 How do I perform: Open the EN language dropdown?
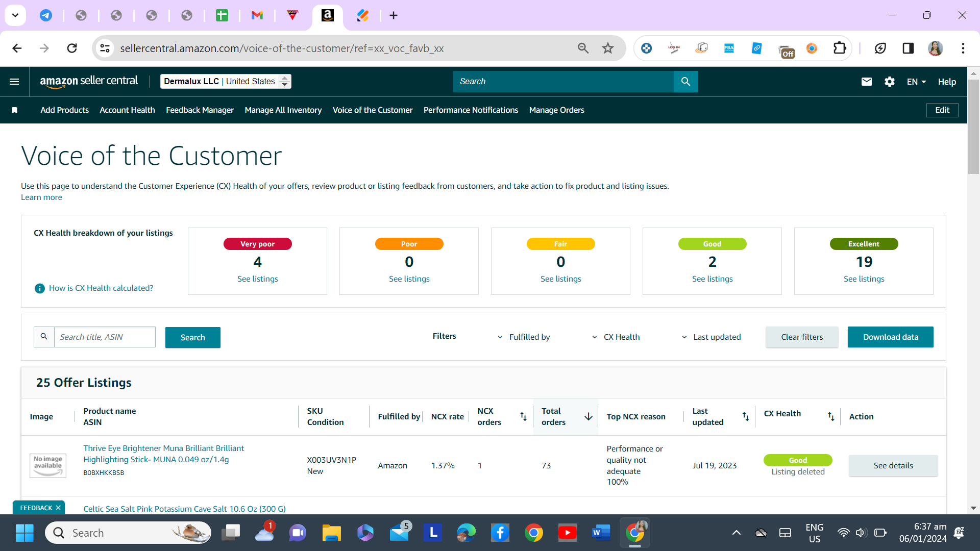(916, 82)
